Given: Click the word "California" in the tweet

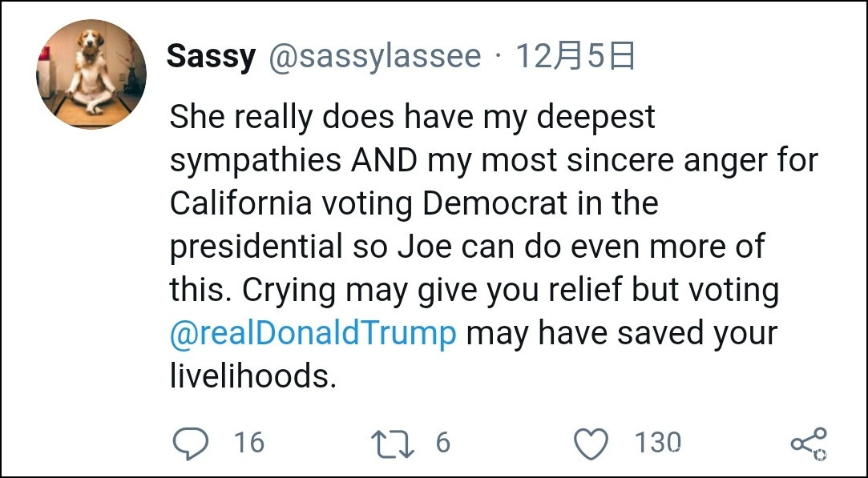Looking at the screenshot, I should coord(240,203).
